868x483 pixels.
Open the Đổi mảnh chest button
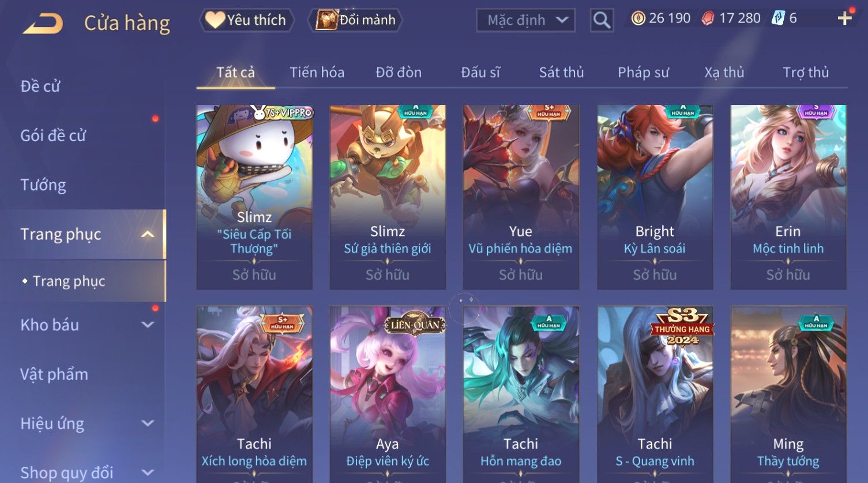click(x=355, y=20)
